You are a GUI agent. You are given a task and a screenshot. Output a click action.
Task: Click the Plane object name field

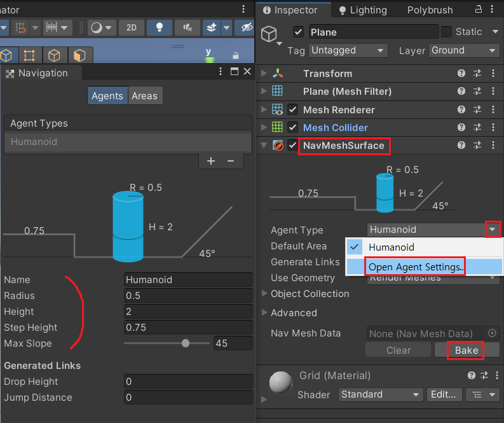click(x=374, y=32)
